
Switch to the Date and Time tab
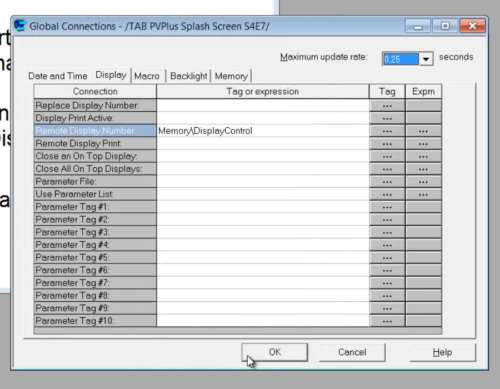[x=58, y=76]
